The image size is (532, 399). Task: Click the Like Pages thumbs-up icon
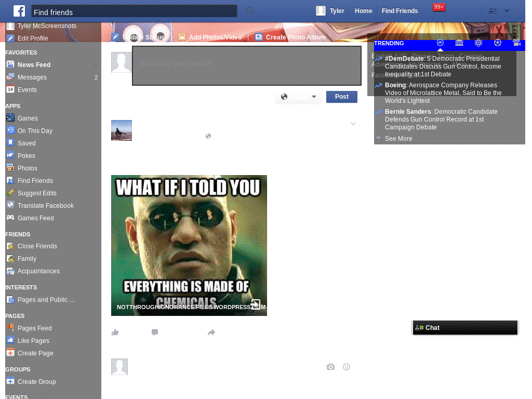click(10, 340)
